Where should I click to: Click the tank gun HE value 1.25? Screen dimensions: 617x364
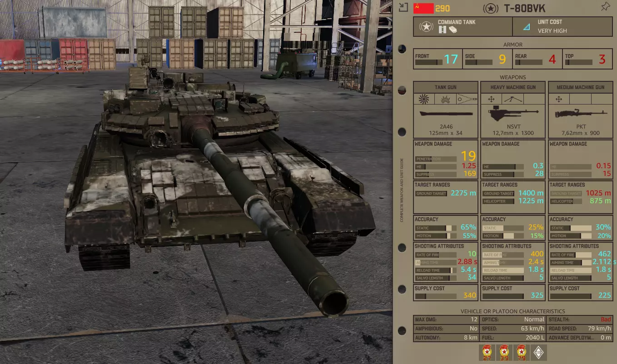469,166
